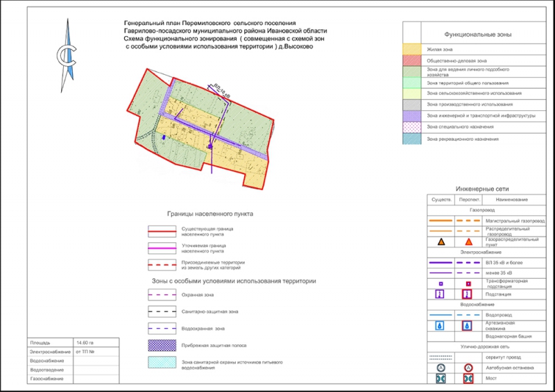Click the Наименование column header

[511, 200]
